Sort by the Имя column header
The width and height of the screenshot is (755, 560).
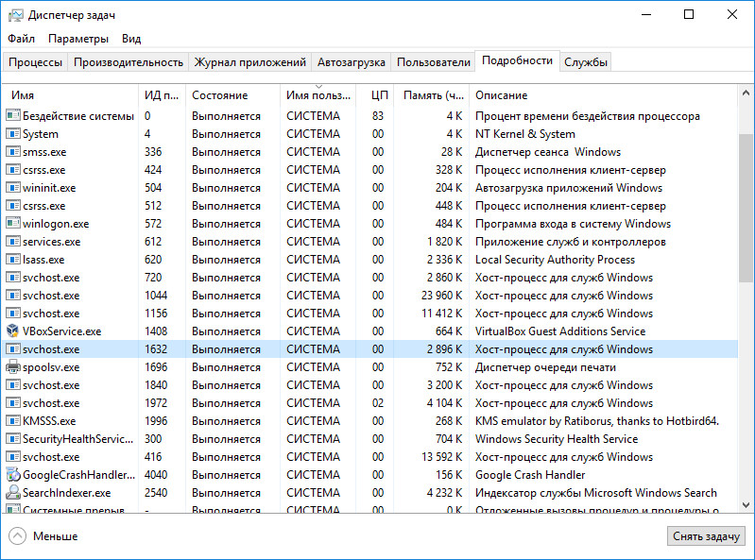(71, 95)
